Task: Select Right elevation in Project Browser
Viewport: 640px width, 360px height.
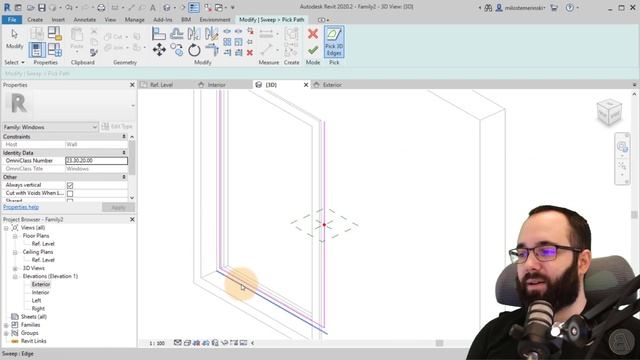Action: pyautogui.click(x=38, y=309)
